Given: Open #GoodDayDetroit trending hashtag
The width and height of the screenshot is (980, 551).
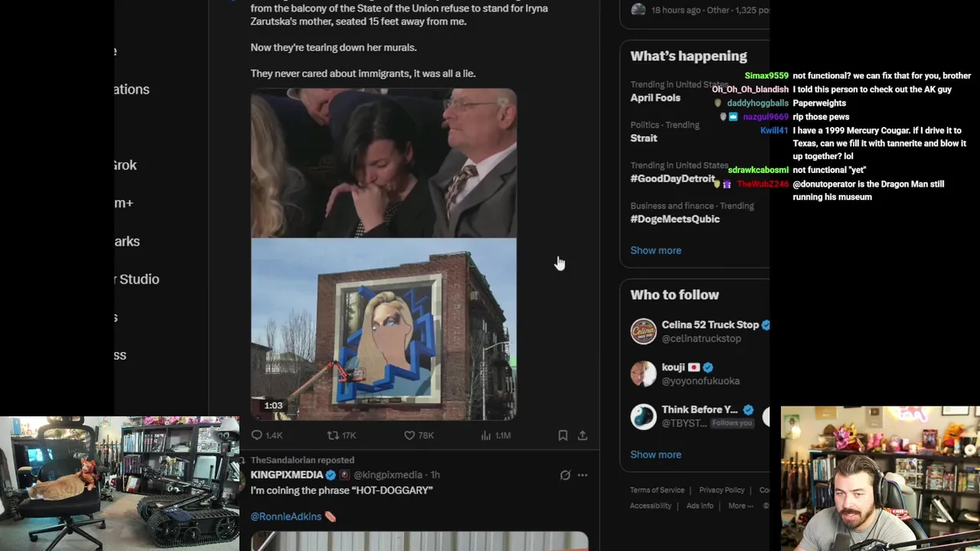Looking at the screenshot, I should (x=672, y=179).
